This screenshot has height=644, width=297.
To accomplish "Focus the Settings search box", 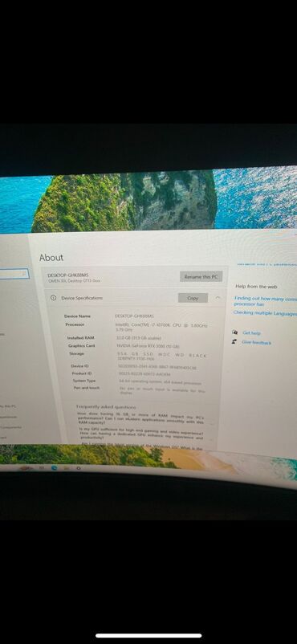I will (x=14, y=274).
